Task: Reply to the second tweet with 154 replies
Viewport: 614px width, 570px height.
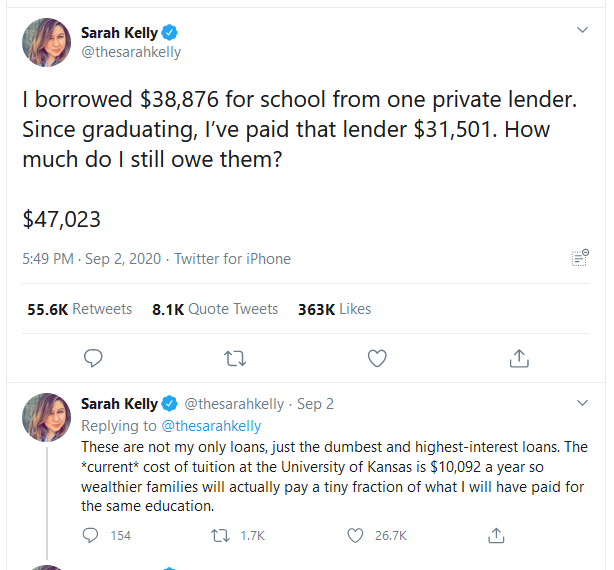Action: pyautogui.click(x=92, y=535)
